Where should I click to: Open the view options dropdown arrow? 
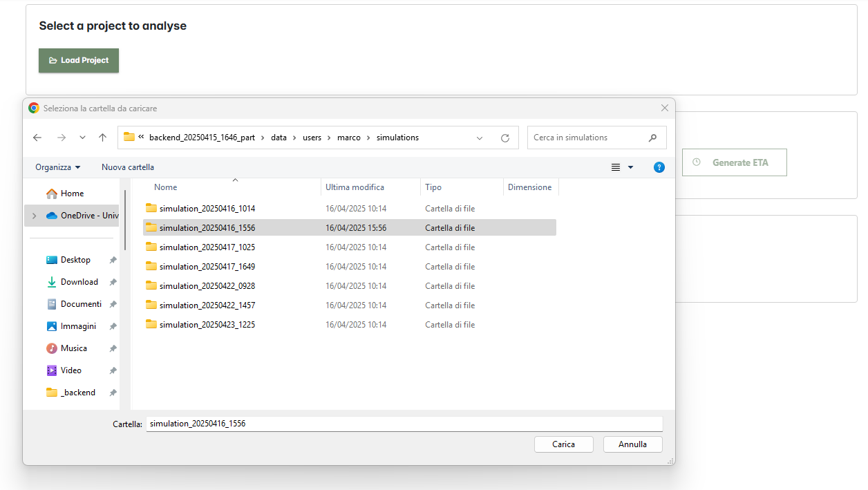(x=630, y=167)
